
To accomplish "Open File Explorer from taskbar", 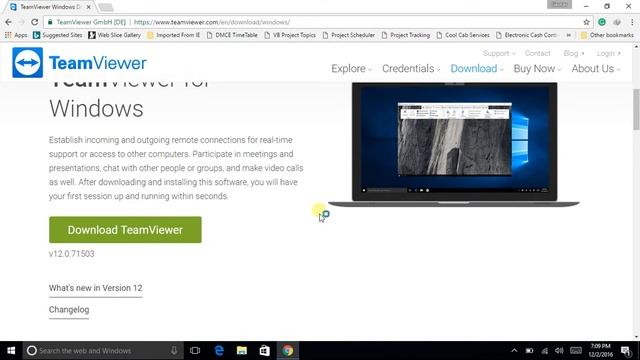I will pyautogui.click(x=242, y=351).
